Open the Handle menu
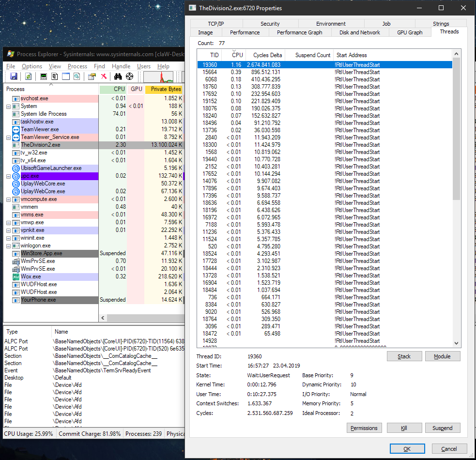476x460 pixels. (121, 66)
